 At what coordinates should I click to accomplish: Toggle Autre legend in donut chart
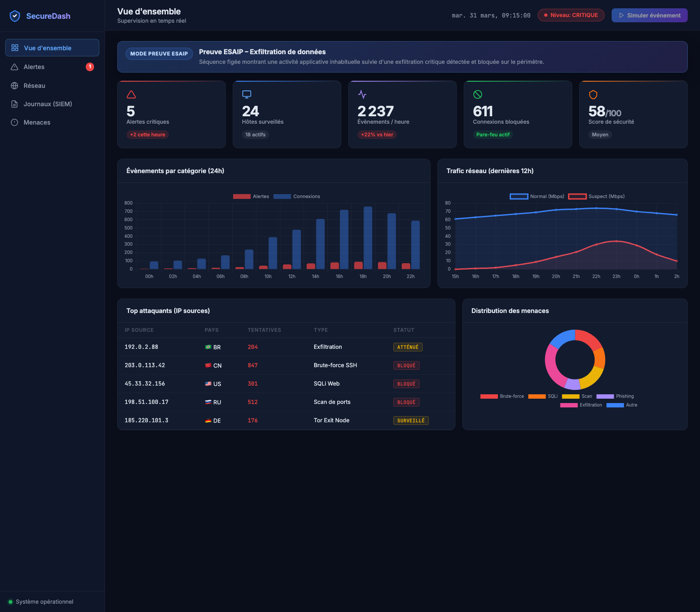622,405
